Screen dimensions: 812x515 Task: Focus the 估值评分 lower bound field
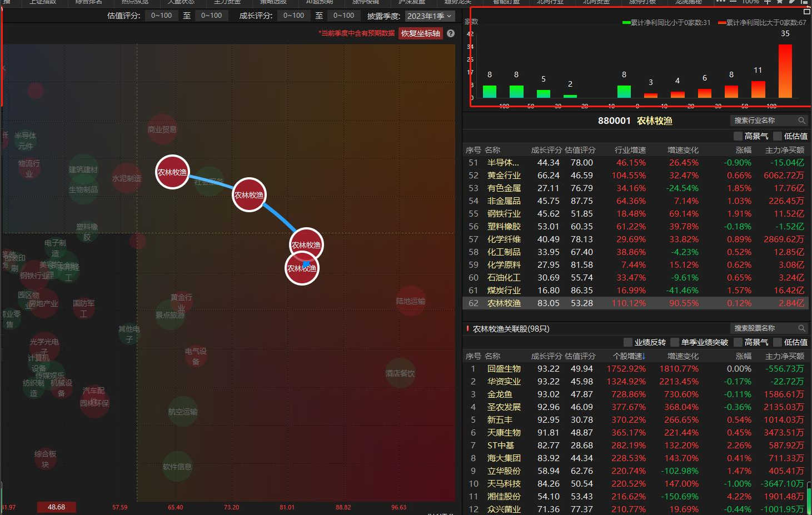161,16
